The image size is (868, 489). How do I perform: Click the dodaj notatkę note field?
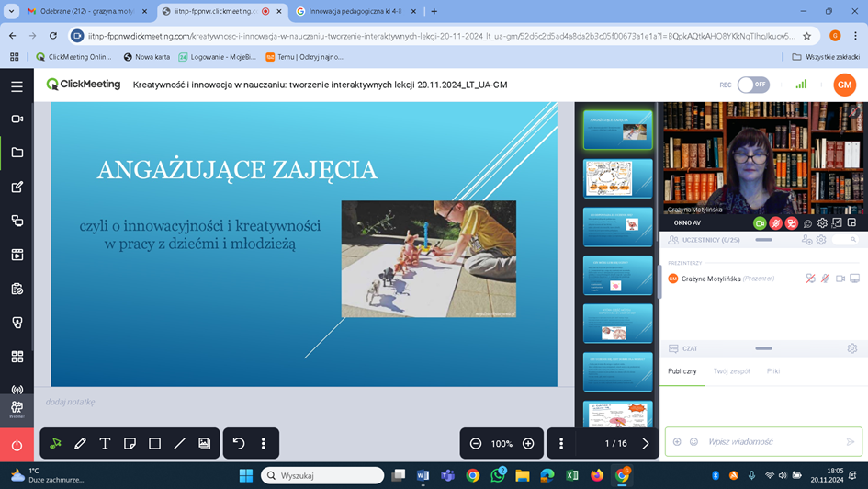coord(71,402)
